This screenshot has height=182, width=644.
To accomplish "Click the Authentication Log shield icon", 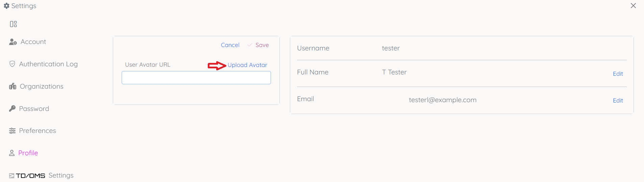I will [12, 64].
